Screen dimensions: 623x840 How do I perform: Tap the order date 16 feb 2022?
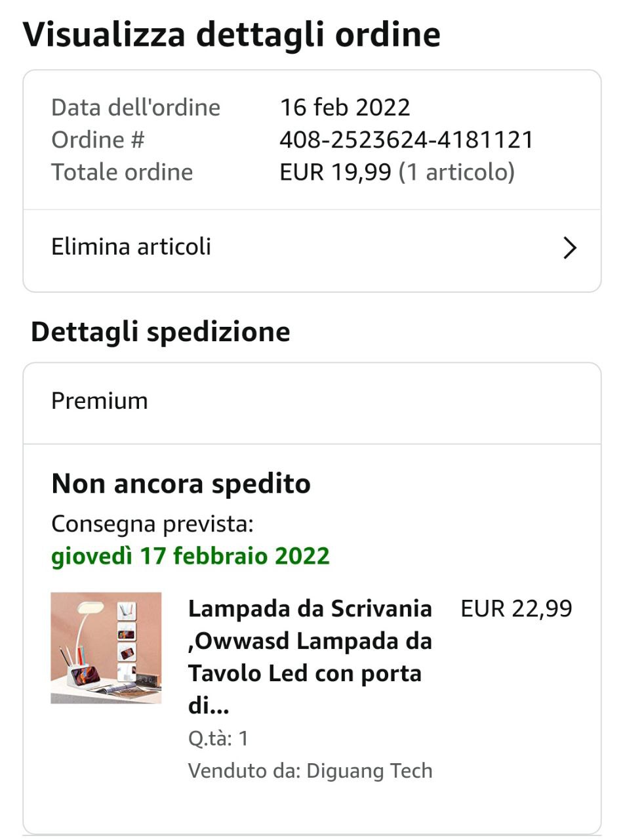click(x=345, y=108)
